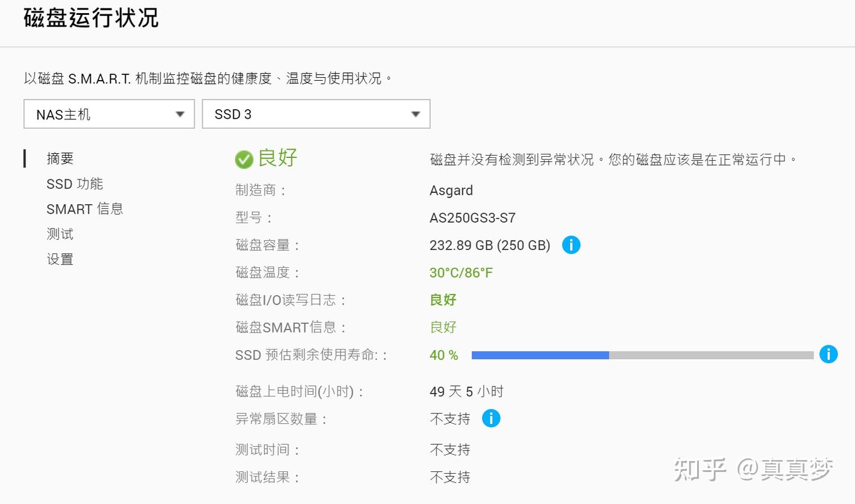Viewport: 855px width, 504px height.
Task: Select the 摘要 summary tab
Action: 60,159
